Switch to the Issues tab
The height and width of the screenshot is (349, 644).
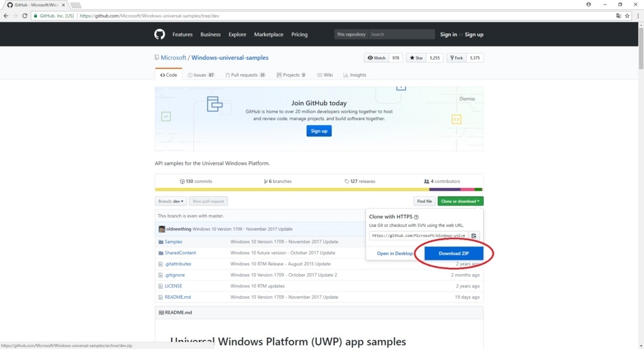[x=201, y=75]
